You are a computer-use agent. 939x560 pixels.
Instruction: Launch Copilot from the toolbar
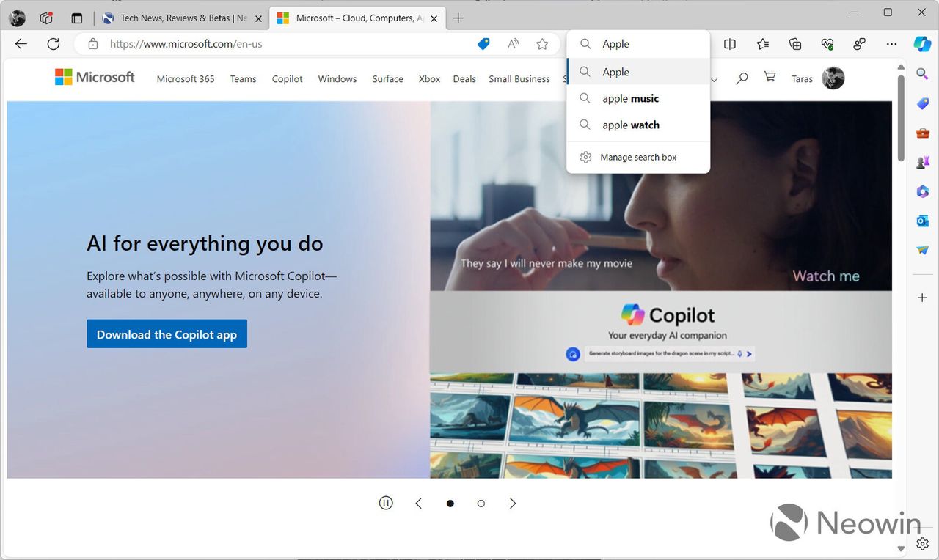pyautogui.click(x=922, y=44)
